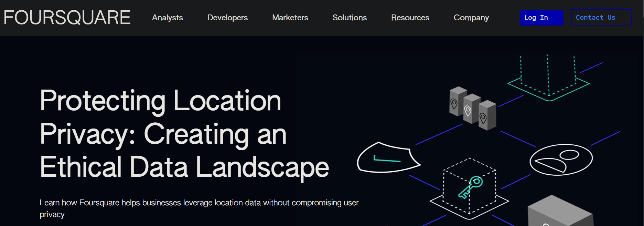Click the teal key icon illustration
644x226 pixels.
pyautogui.click(x=470, y=187)
